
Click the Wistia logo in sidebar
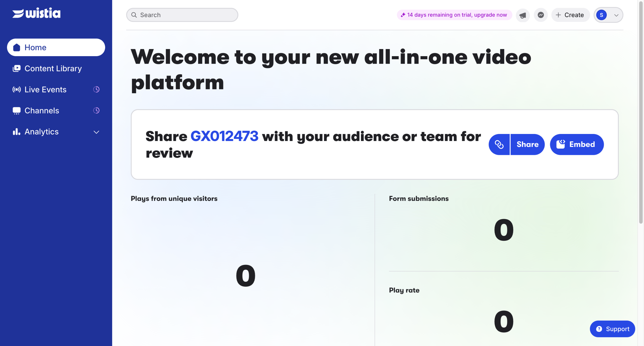(36, 13)
